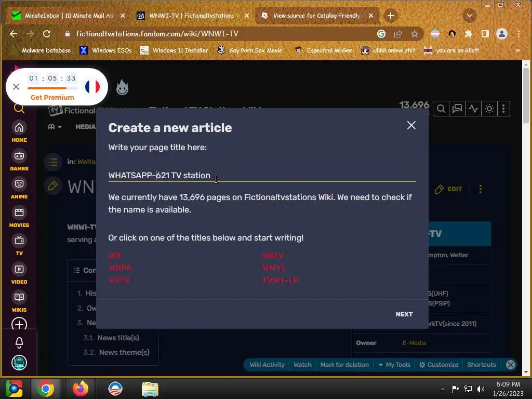Viewport: 532px width, 399px height.
Task: Click the Get Premium link
Action: tap(52, 97)
